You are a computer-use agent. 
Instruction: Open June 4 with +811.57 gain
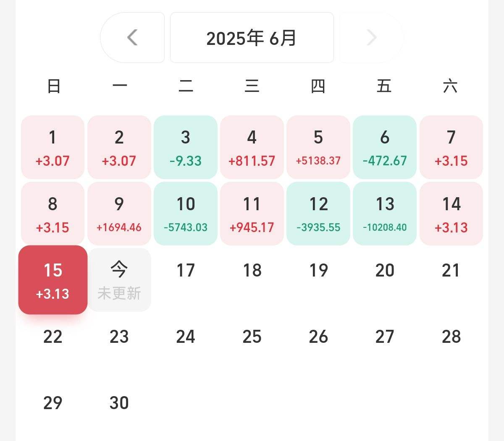click(252, 147)
